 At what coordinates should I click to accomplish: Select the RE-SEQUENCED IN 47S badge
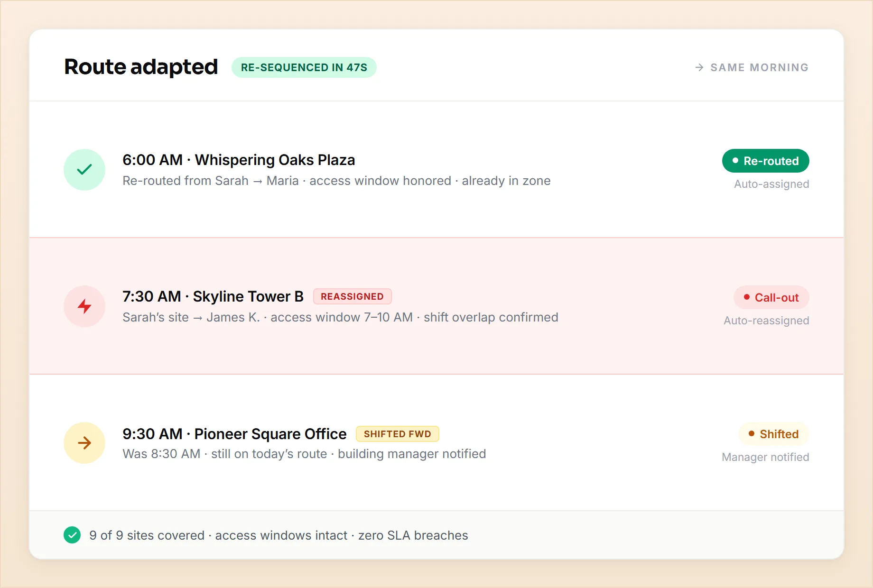(x=304, y=67)
